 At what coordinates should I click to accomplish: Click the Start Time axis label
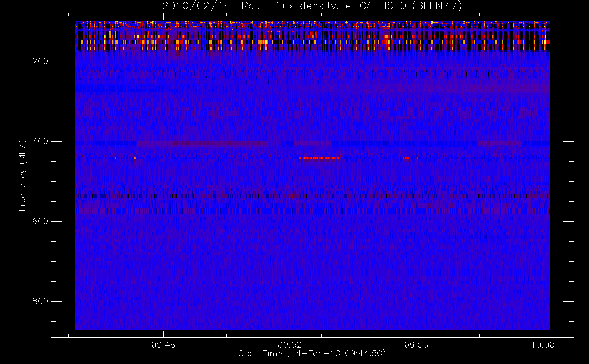[312, 353]
